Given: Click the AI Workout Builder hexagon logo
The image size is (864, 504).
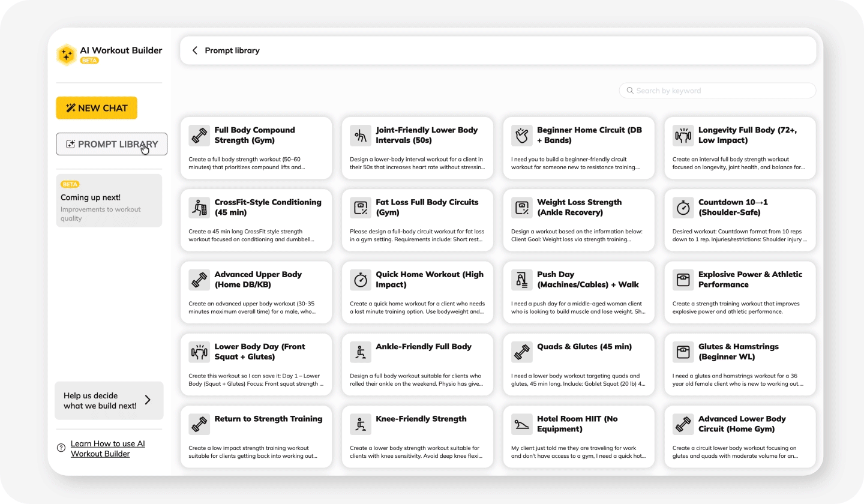Looking at the screenshot, I should click(66, 55).
